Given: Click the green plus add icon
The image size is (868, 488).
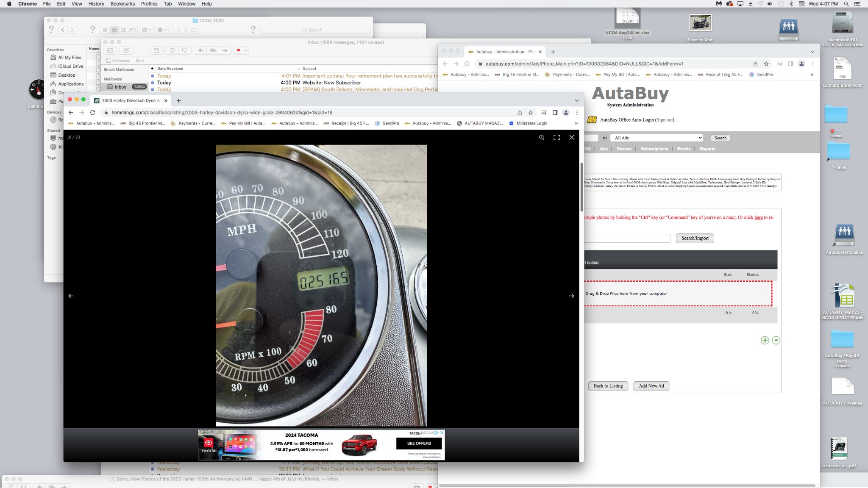Looking at the screenshot, I should coord(765,340).
